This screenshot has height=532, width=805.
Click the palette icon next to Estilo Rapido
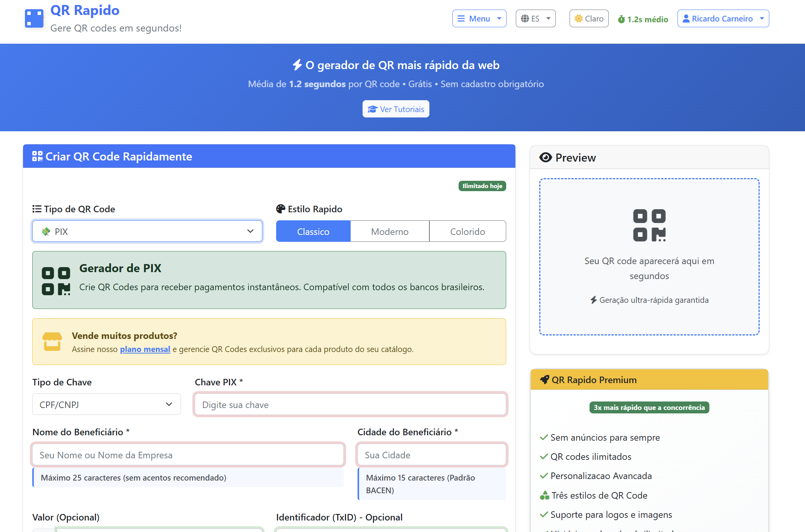281,209
